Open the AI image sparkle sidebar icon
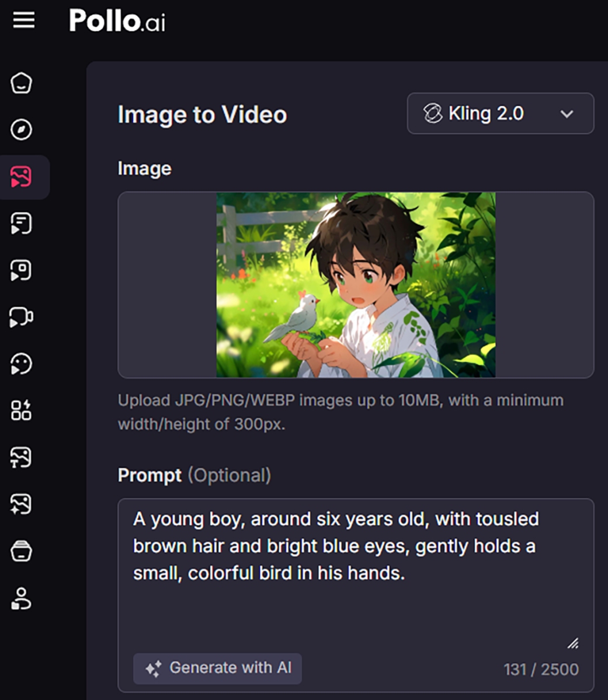 (x=22, y=504)
